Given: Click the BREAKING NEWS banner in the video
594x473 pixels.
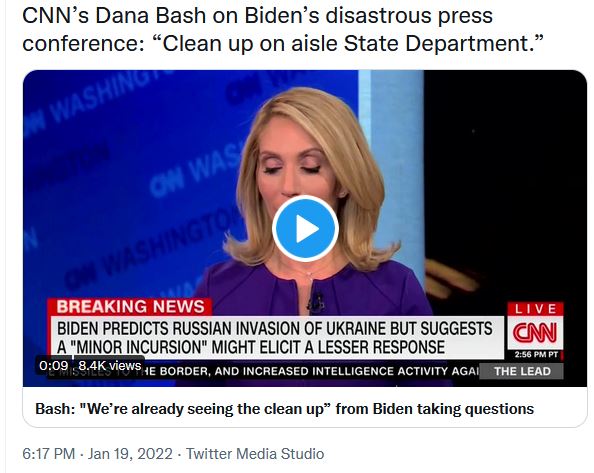Looking at the screenshot, I should point(130,307).
